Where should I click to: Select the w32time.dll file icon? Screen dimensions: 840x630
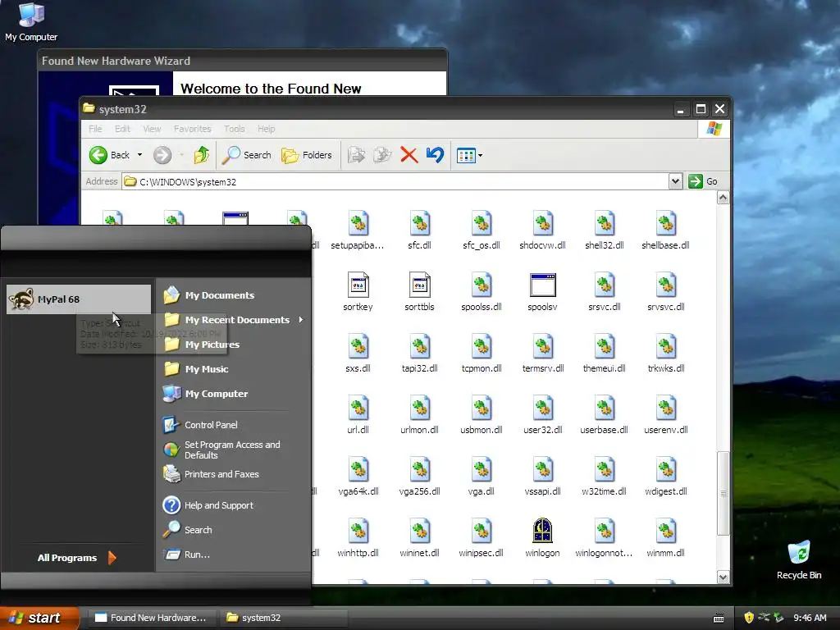(605, 470)
